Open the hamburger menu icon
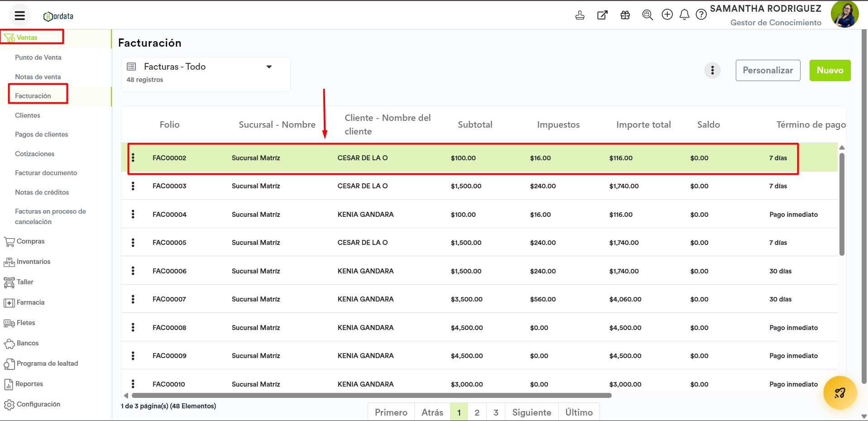The image size is (868, 421). (19, 16)
